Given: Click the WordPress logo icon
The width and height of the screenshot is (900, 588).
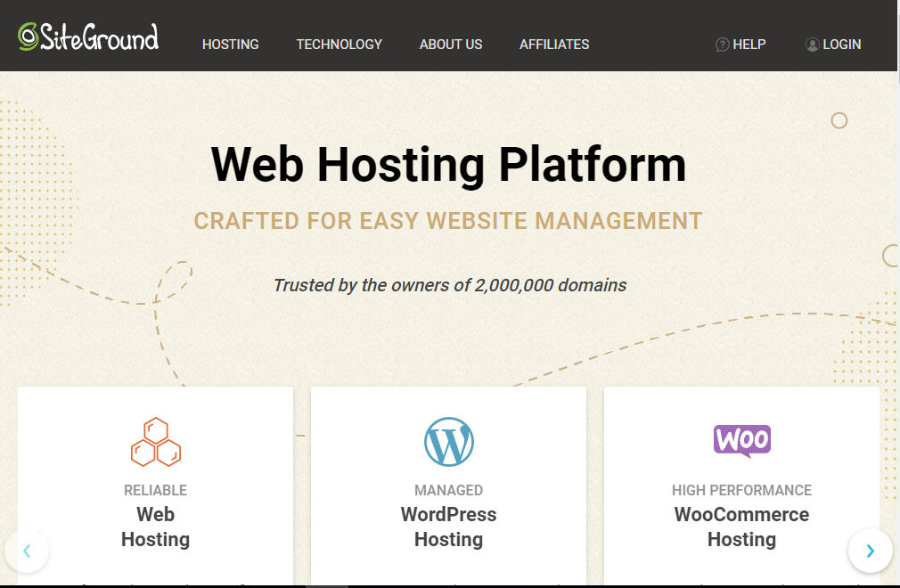Looking at the screenshot, I should tap(449, 442).
